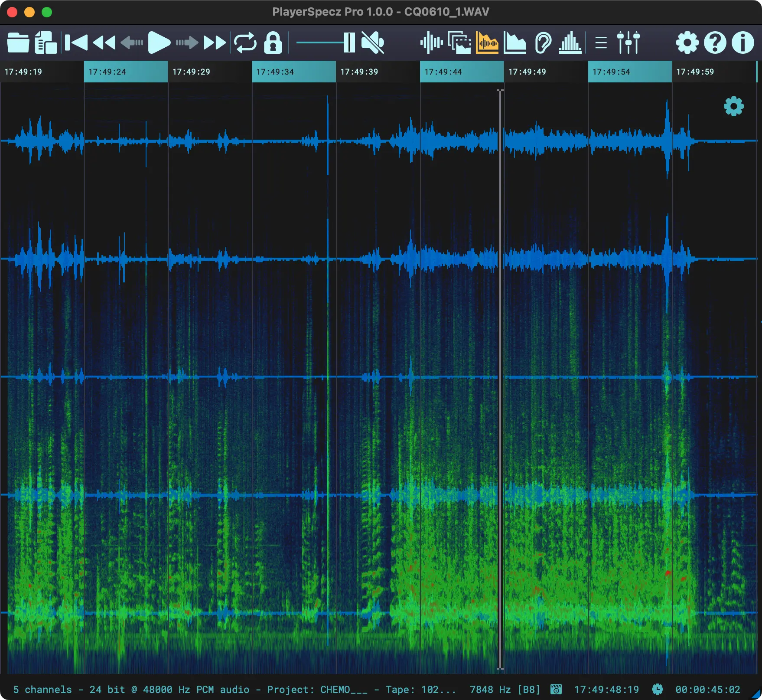
Task: Toggle loop playback mode
Action: [244, 43]
